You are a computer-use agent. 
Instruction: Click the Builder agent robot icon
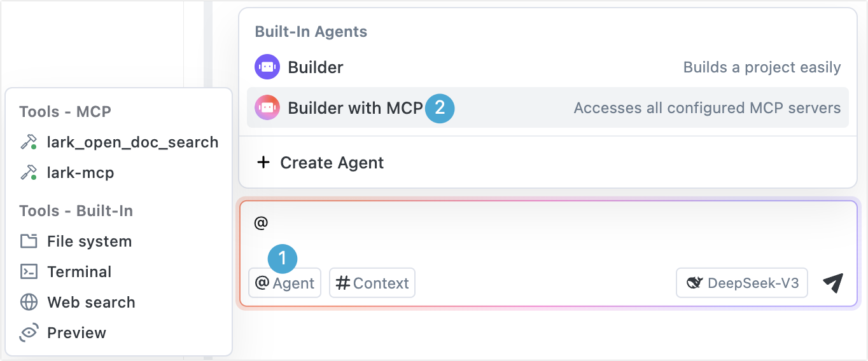point(267,67)
